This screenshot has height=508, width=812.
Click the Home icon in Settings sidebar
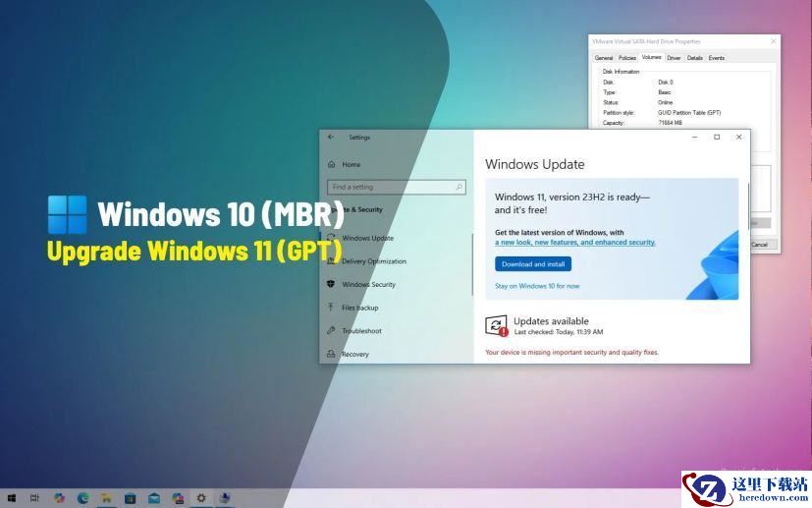(x=332, y=164)
